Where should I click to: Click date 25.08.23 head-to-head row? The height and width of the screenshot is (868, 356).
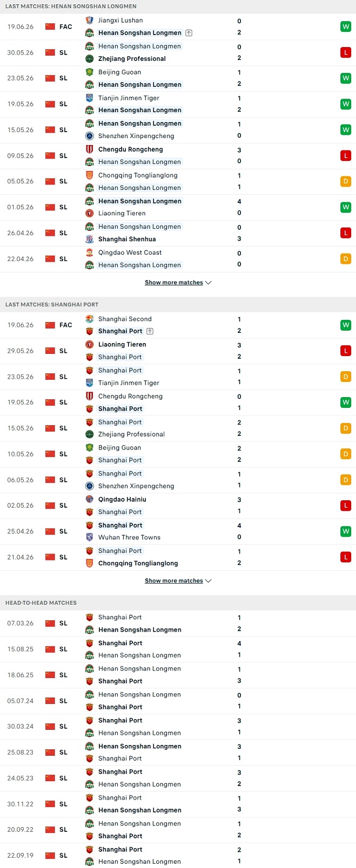click(21, 753)
